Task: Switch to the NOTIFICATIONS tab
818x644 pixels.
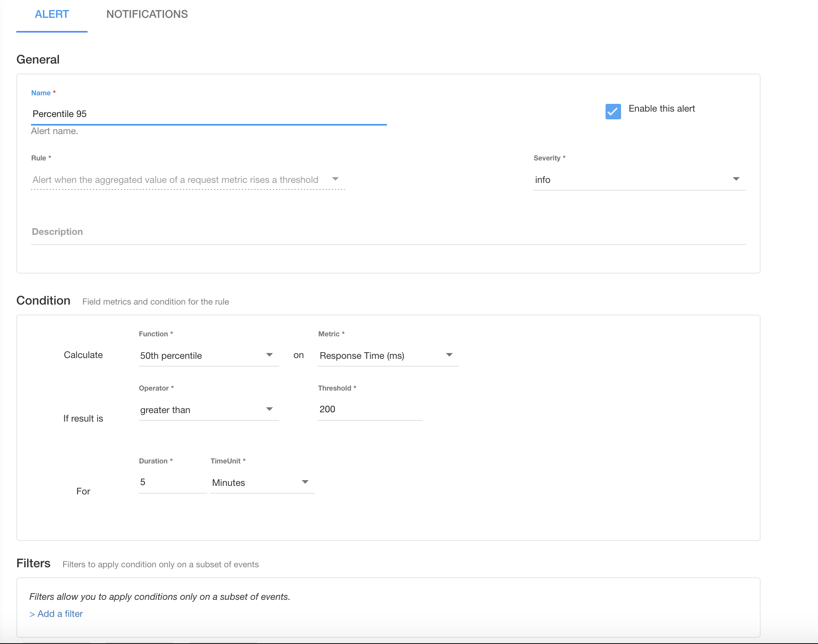Action: (x=147, y=14)
